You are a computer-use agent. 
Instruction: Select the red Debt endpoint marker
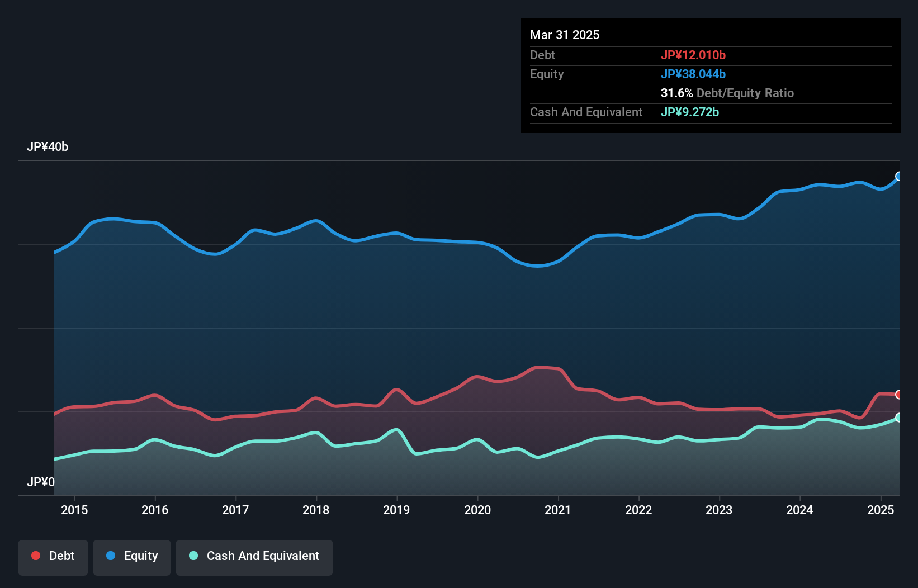tap(899, 395)
